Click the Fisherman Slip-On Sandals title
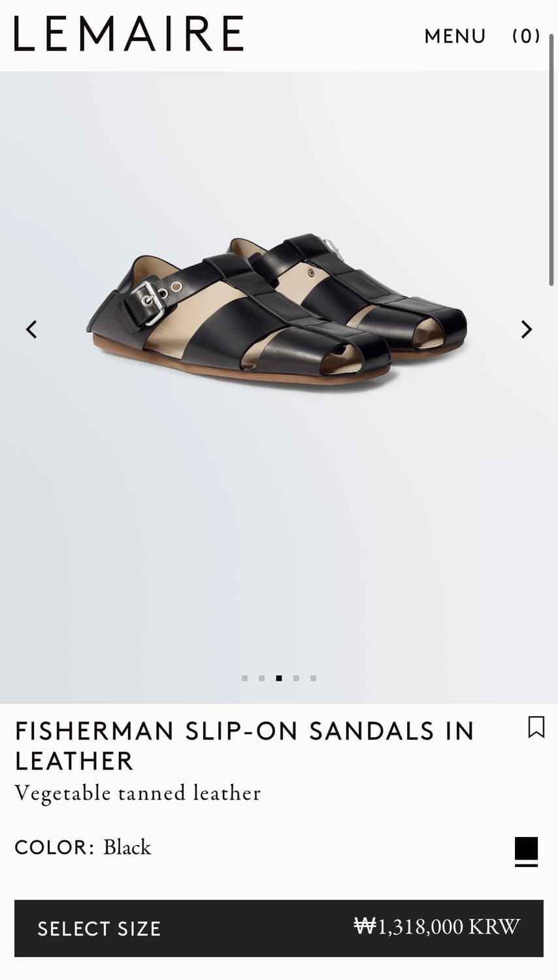Viewport: 558px width, 980px height. [244, 746]
